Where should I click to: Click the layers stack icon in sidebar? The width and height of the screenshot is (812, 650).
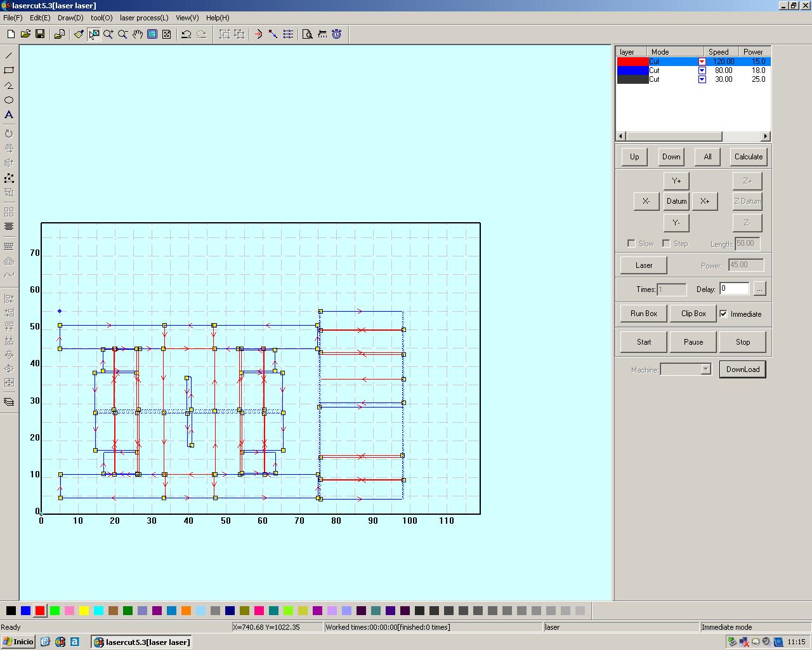coord(9,402)
